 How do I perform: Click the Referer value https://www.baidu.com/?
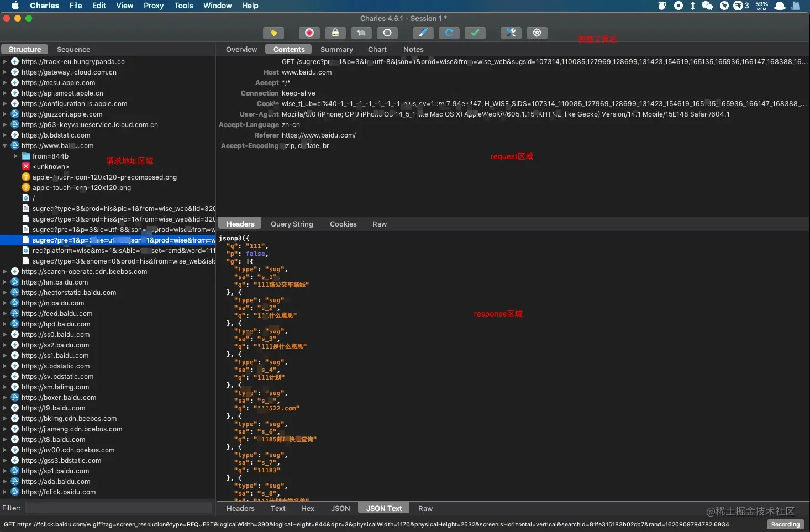[x=319, y=135]
